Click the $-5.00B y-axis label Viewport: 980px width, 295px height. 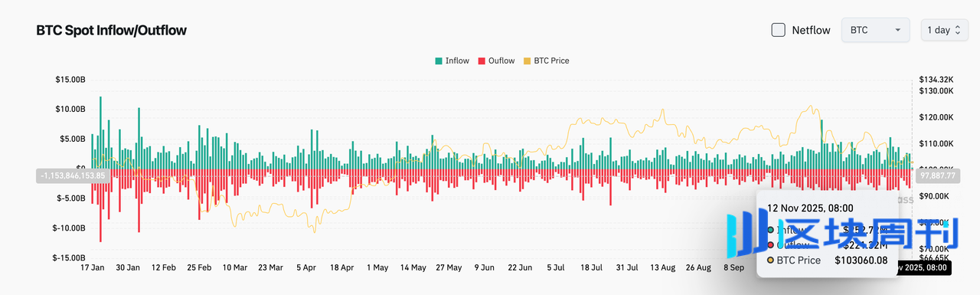tap(71, 198)
